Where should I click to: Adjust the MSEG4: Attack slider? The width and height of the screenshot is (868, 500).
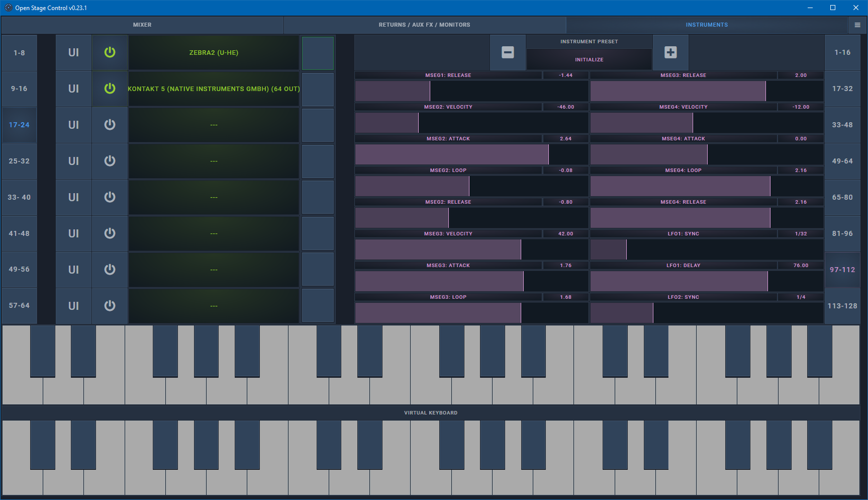[707, 154]
